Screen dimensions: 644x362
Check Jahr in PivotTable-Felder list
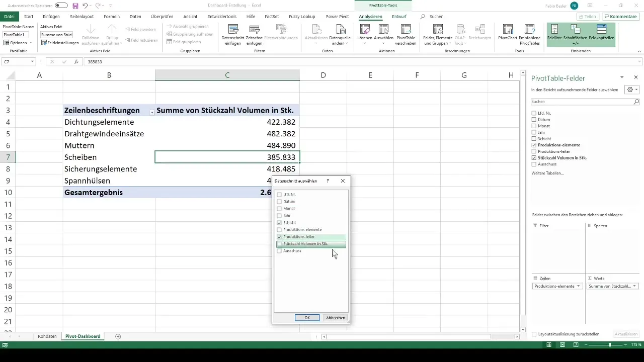(x=534, y=132)
